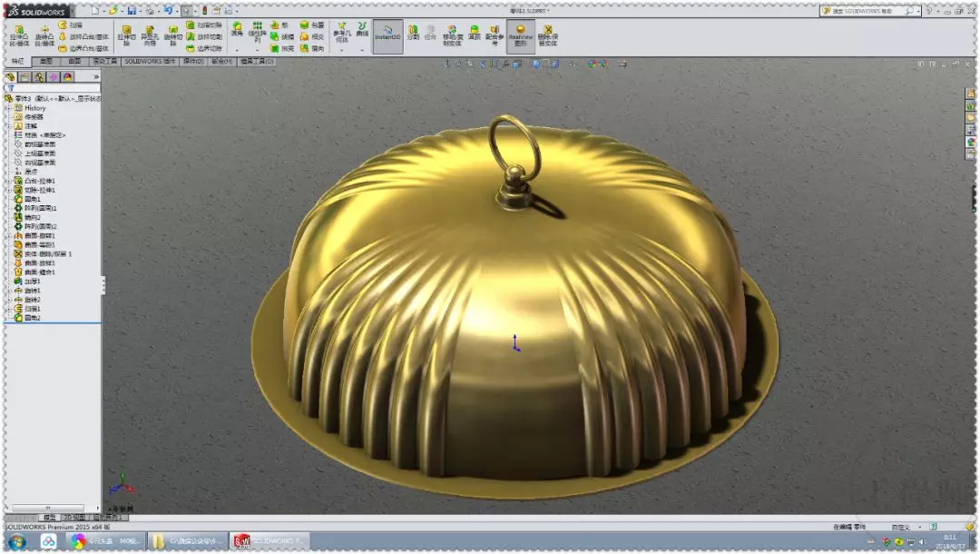Select the Draft (拔模) tool
980x554 pixels.
(x=282, y=37)
